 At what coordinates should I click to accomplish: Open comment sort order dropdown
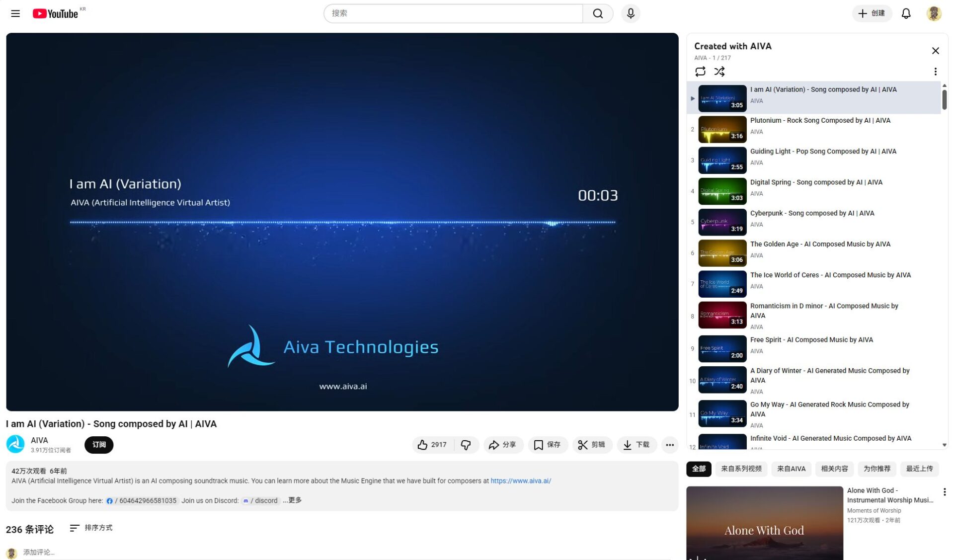tap(91, 528)
